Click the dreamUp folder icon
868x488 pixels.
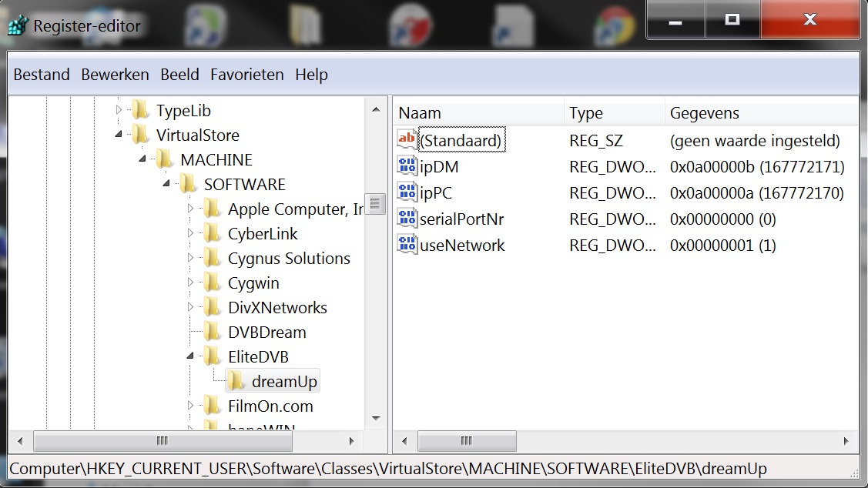(236, 381)
